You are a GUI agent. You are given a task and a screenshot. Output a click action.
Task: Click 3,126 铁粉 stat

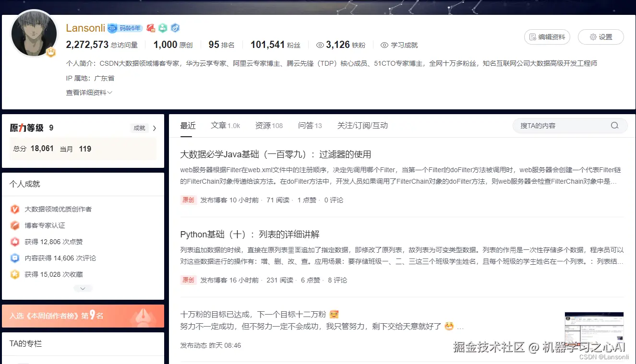coord(346,45)
